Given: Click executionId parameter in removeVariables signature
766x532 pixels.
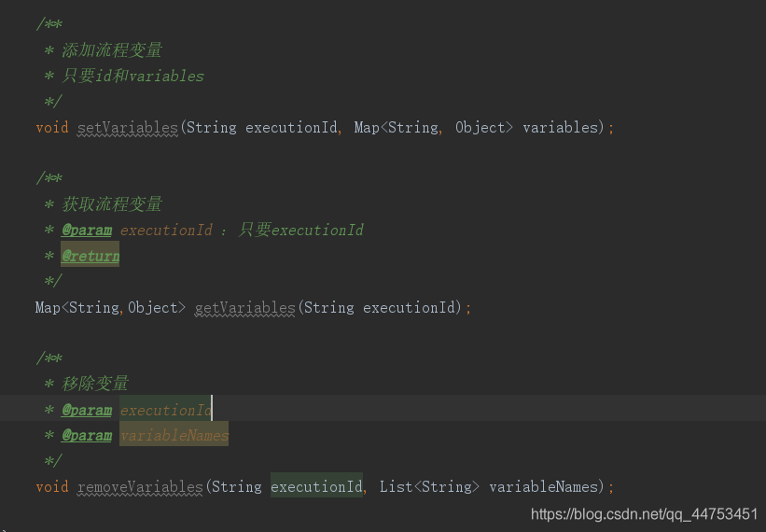Looking at the screenshot, I should (316, 486).
